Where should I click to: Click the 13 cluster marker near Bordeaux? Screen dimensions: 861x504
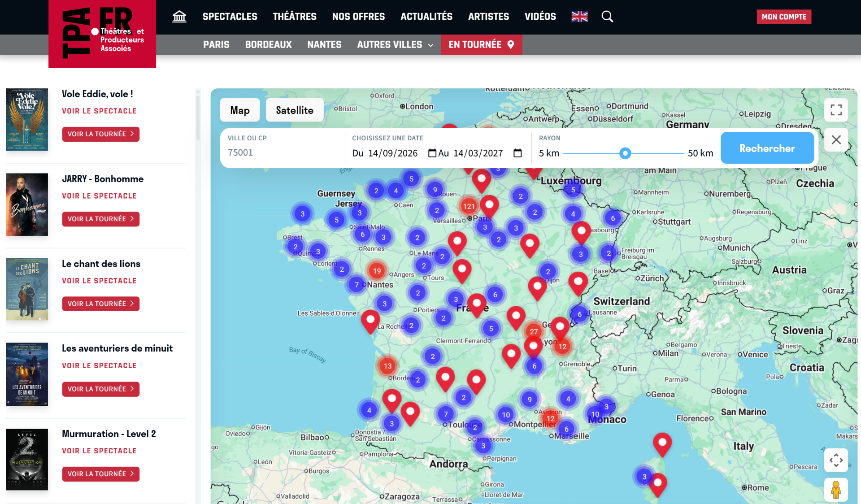point(387,366)
